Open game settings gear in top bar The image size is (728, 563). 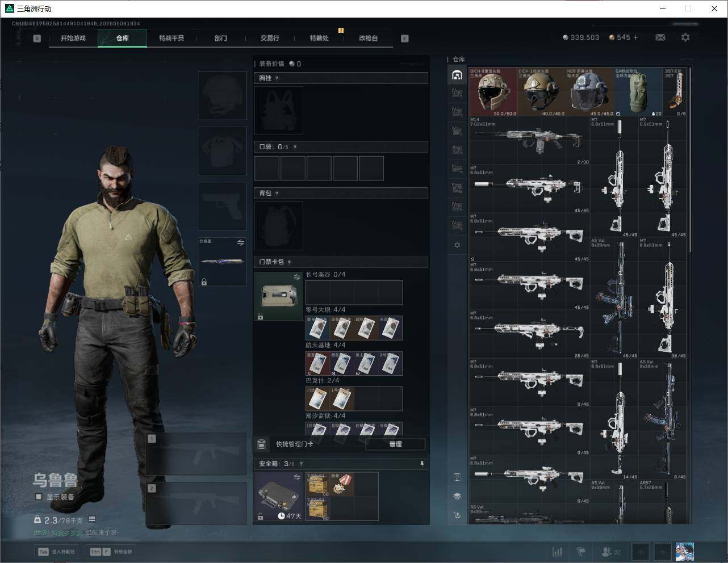click(685, 37)
